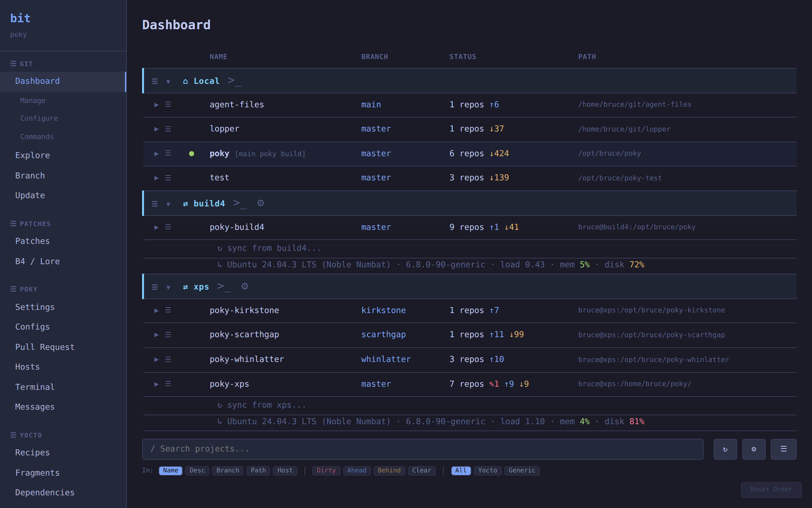Viewport: 812px width, 508px height.
Task: Open Terminal in sidebar
Action: coord(35,387)
